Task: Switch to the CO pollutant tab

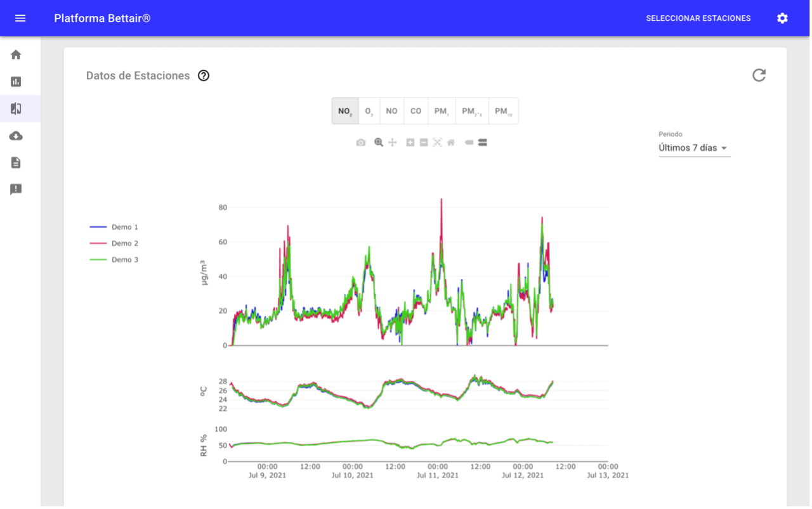Action: pos(416,111)
